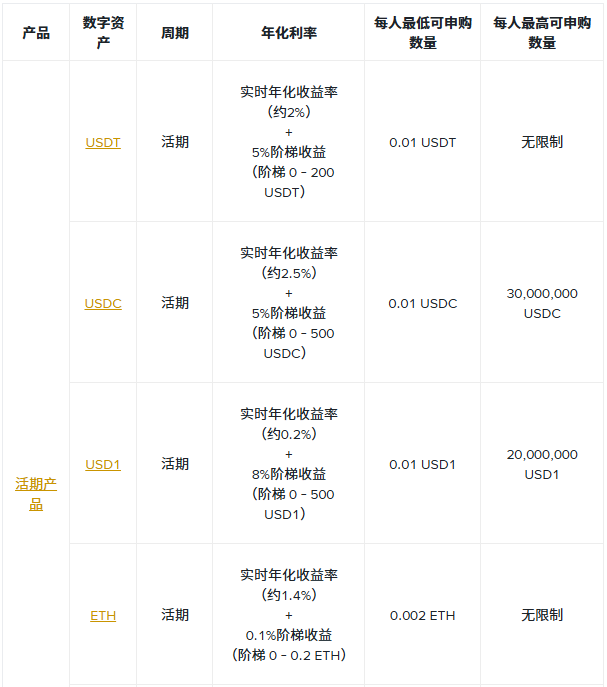
Task: Click the 数字资产 column header
Action: click(x=103, y=33)
